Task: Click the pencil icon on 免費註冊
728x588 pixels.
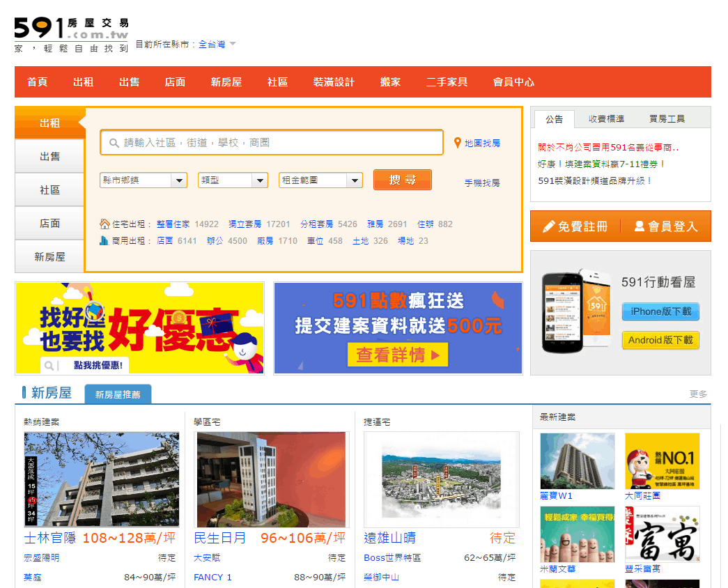Action: point(549,226)
